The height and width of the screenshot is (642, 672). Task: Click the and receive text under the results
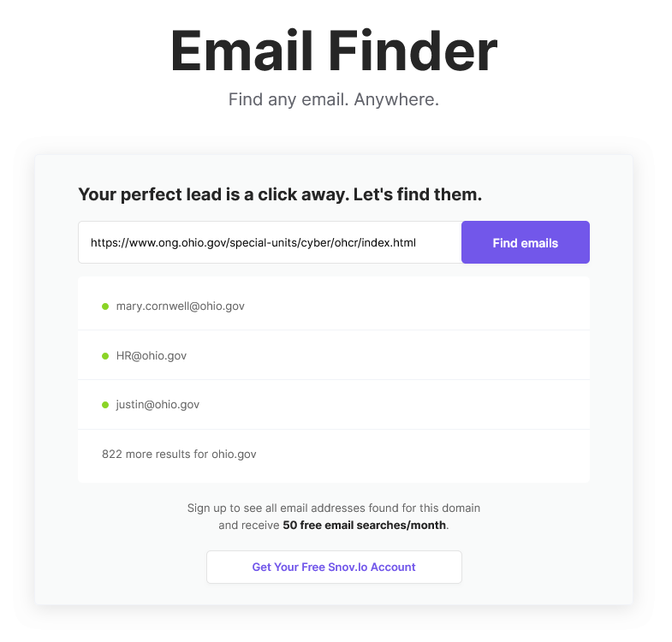(249, 525)
